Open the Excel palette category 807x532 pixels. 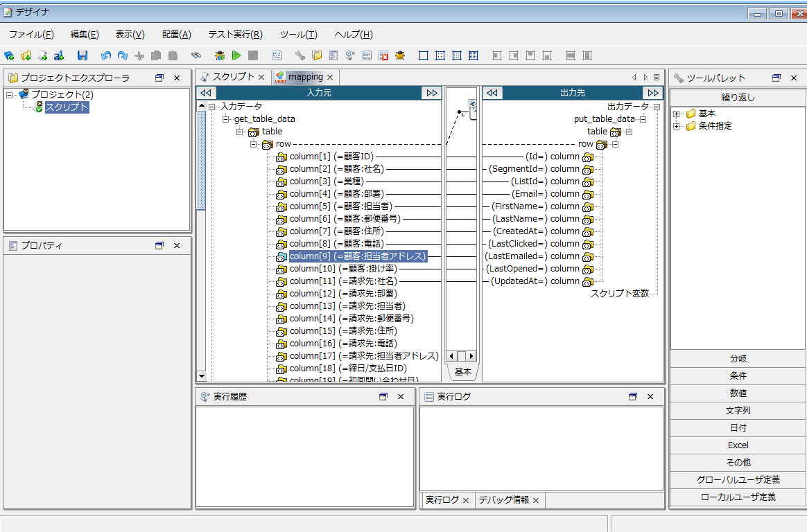738,445
